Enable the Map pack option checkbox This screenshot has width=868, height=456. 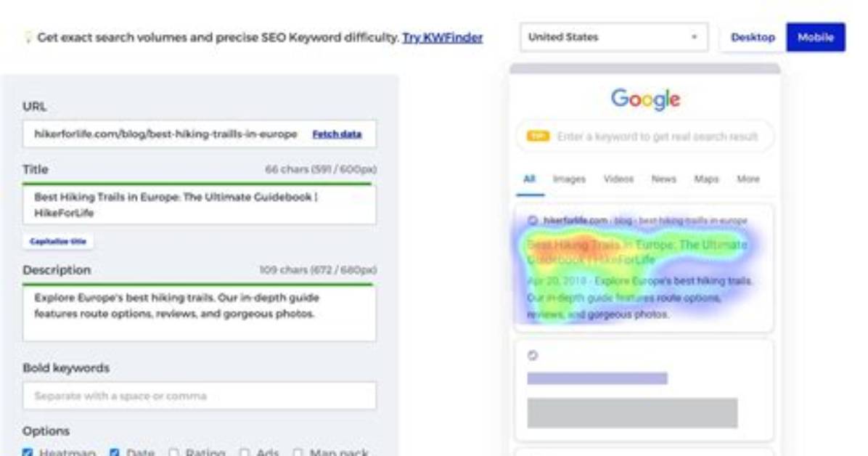click(298, 452)
